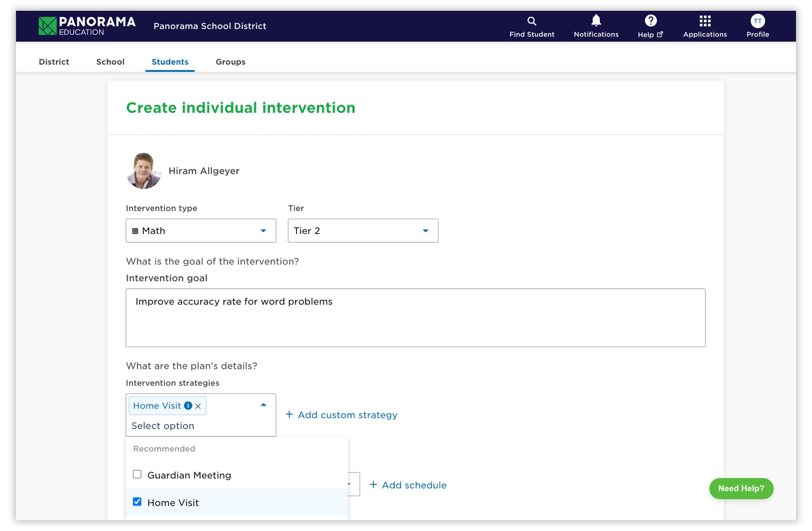Click the plus icon beside Add custom strategy
Screen dimensions: 812x531
[x=289, y=414]
